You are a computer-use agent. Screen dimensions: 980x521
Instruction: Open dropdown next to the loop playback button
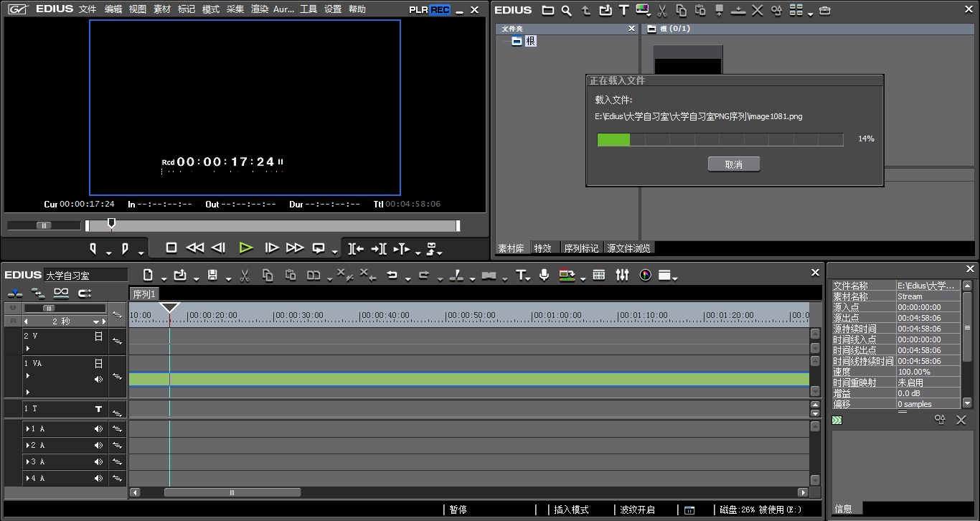[335, 252]
